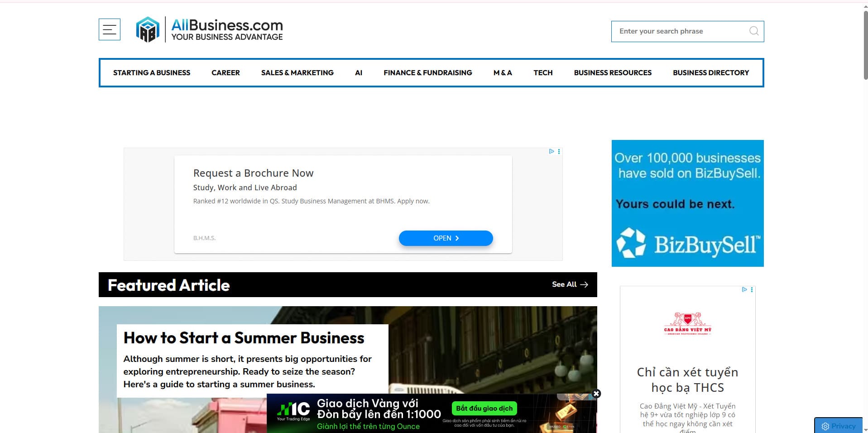Click the Study, Work and Live Abroad text
This screenshot has width=868, height=433.
click(245, 188)
